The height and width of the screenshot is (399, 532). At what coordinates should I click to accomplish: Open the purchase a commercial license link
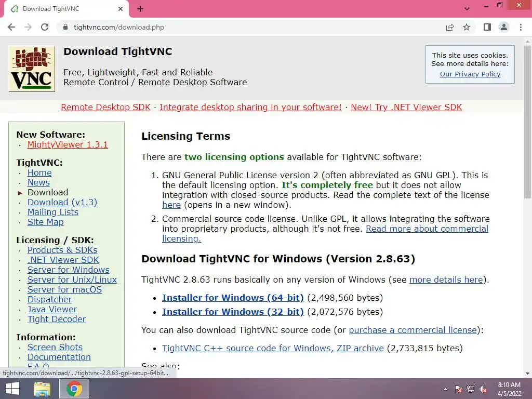[x=413, y=330]
